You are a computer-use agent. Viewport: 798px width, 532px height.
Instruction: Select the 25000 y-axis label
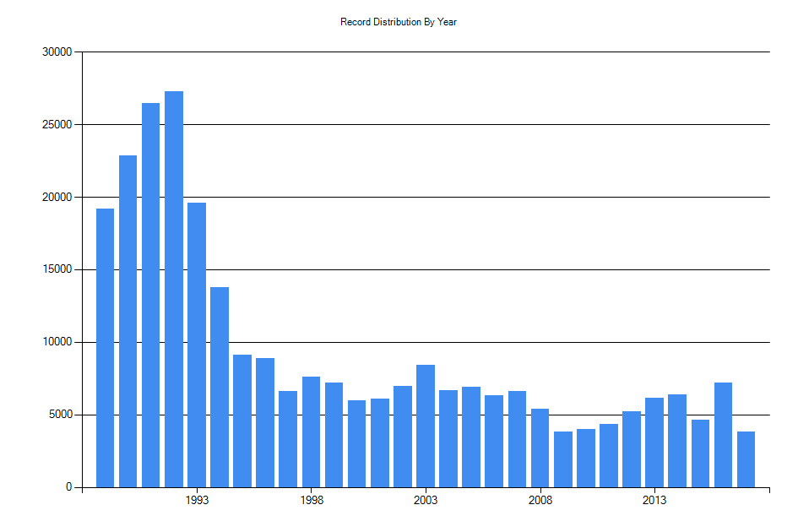click(57, 125)
